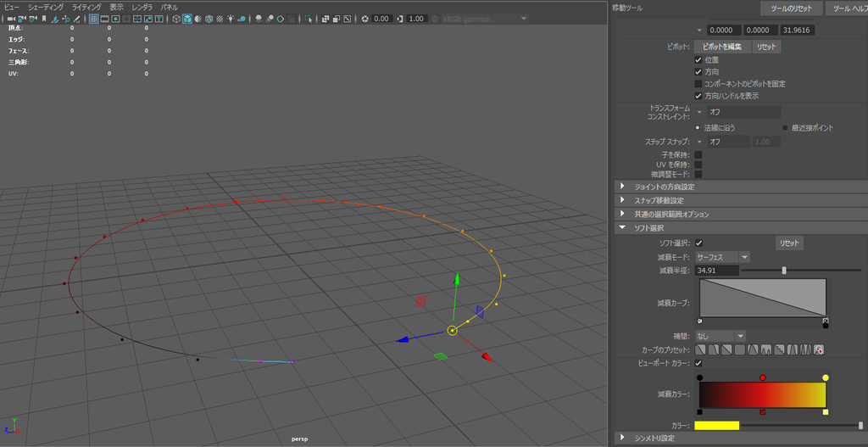
Task: Click the Exposure icon beside 0.00
Action: pyautogui.click(x=364, y=19)
